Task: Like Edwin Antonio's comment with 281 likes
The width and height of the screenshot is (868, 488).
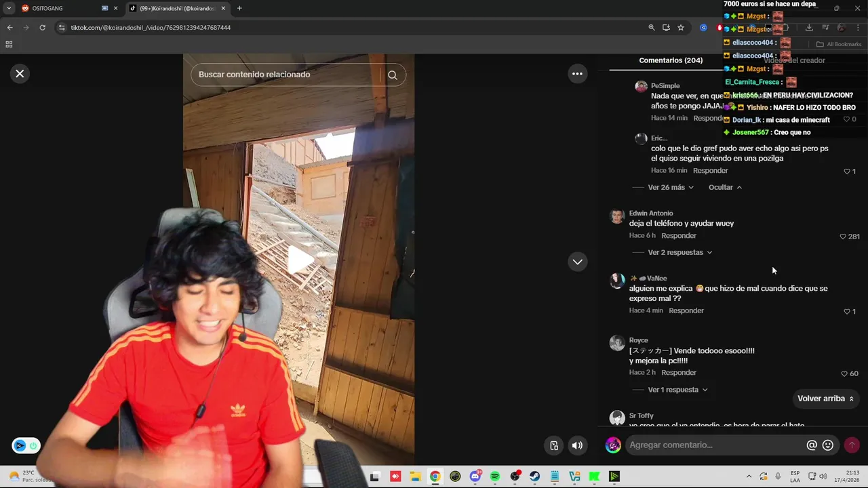Action: pyautogui.click(x=843, y=237)
